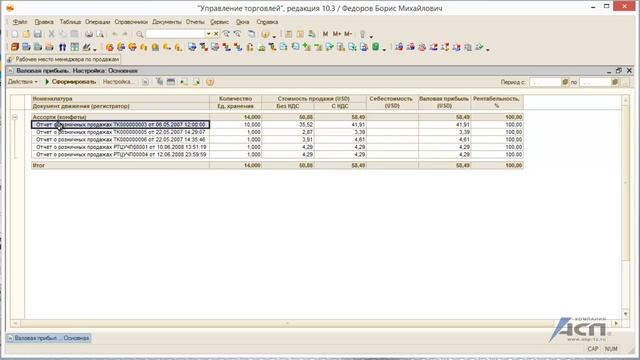Open search combo box dropdown arrow
The width and height of the screenshot is (640, 360).
click(x=209, y=34)
